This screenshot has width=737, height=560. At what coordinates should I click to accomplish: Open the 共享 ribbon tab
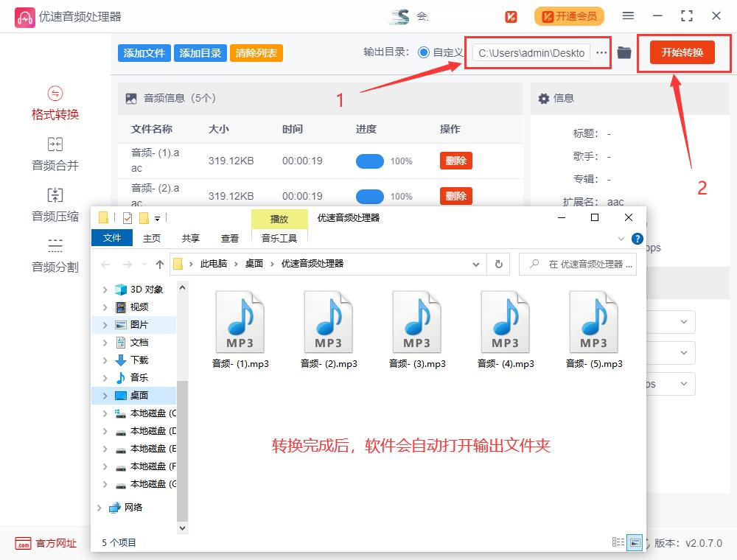coord(190,238)
